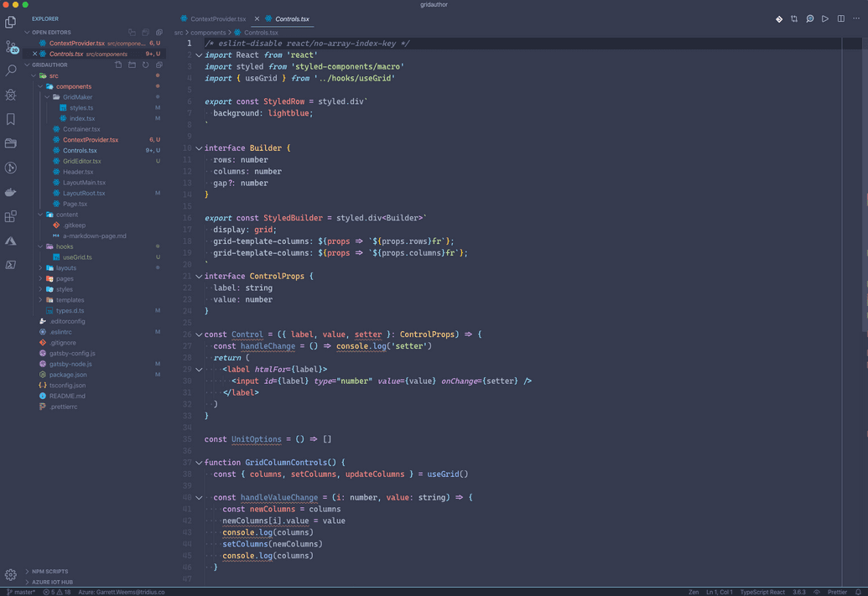
Task: Select the Search icon in the activity bar
Action: (10, 70)
